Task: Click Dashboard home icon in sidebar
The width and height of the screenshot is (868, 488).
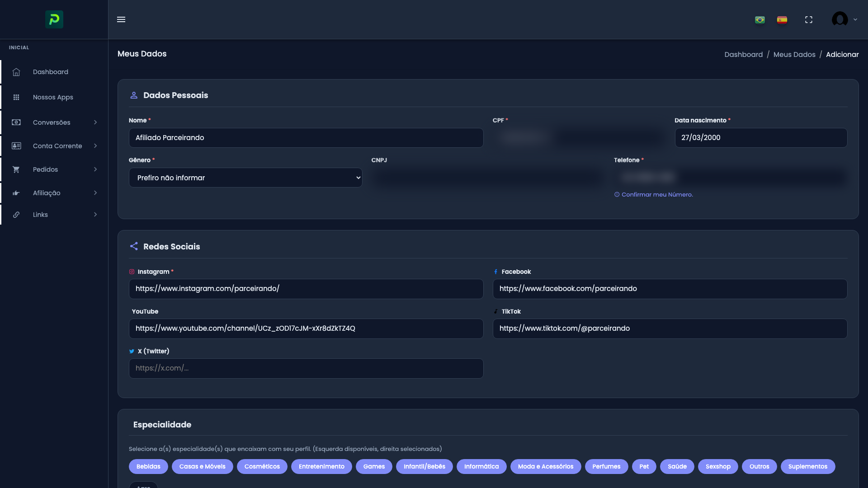Action: (16, 72)
